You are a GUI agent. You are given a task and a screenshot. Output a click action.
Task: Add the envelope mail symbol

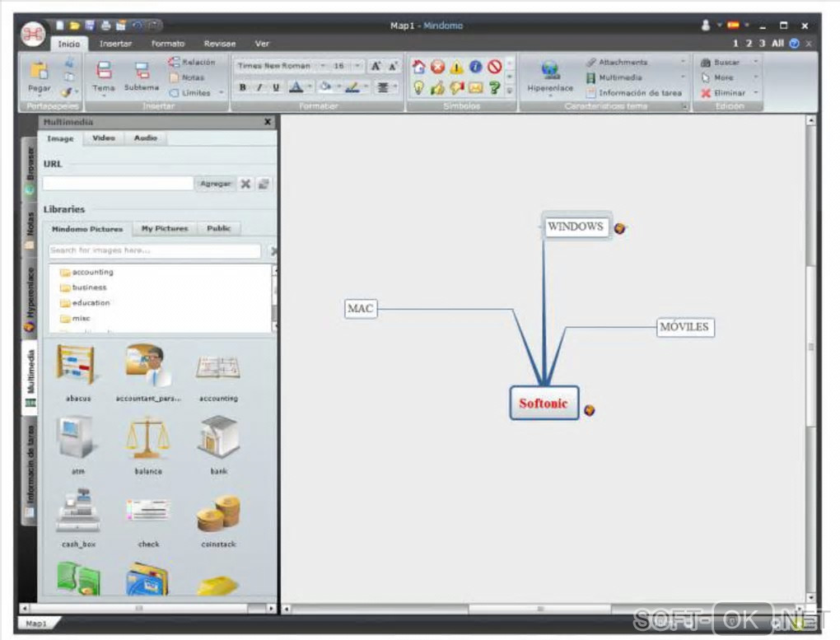475,87
